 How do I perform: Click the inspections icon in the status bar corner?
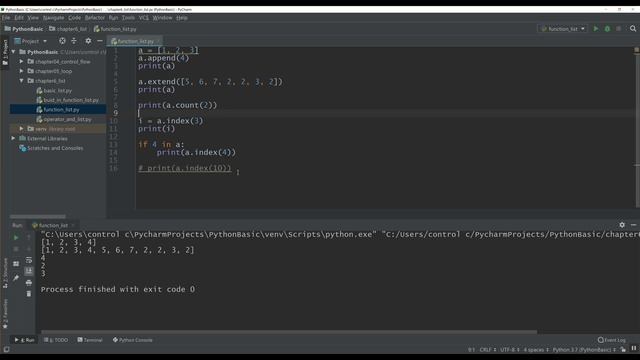point(633,349)
